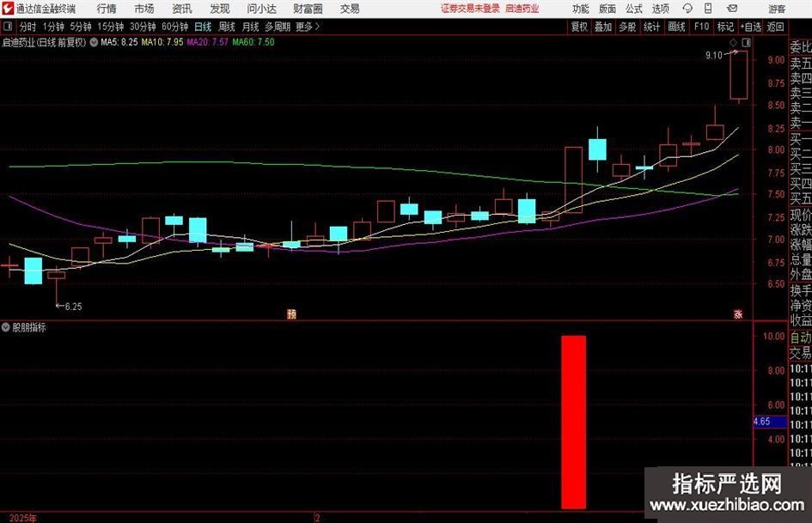This screenshot has width=812, height=523.
Task: Open the 问小达 menu
Action: pos(261,9)
